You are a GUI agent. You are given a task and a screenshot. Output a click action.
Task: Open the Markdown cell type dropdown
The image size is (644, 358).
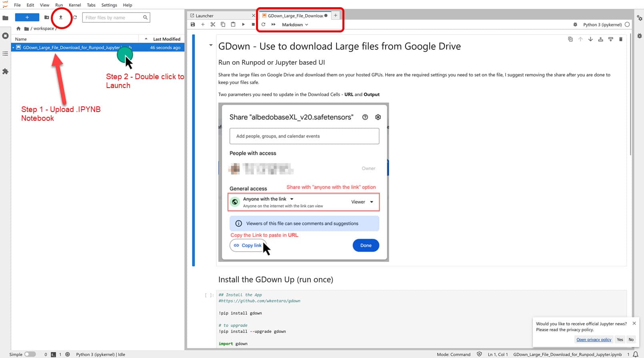point(295,24)
